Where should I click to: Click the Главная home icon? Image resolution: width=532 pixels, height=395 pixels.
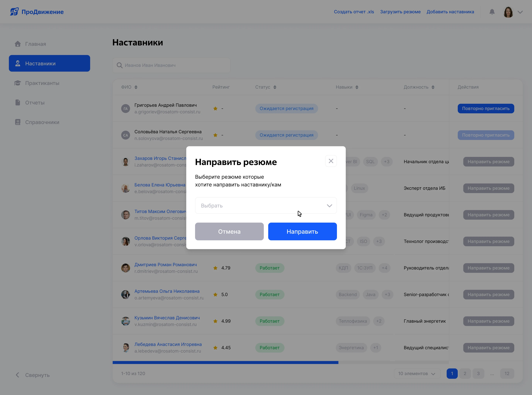(x=18, y=44)
